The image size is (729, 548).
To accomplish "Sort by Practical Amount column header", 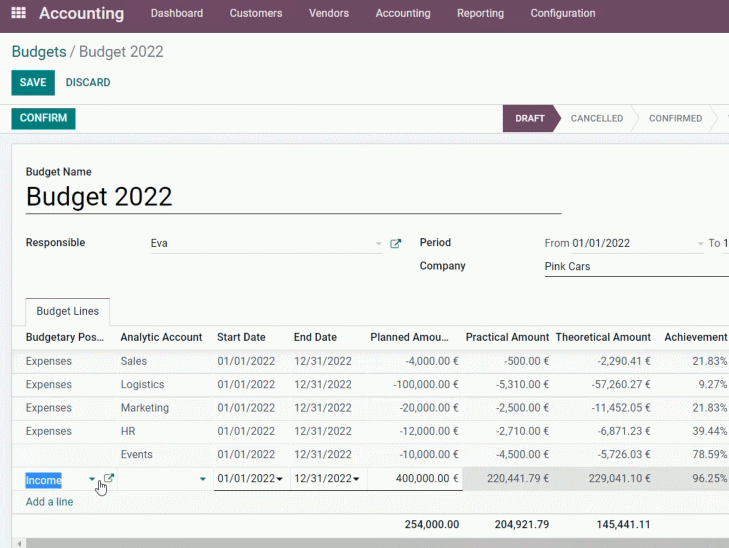I will tap(507, 337).
